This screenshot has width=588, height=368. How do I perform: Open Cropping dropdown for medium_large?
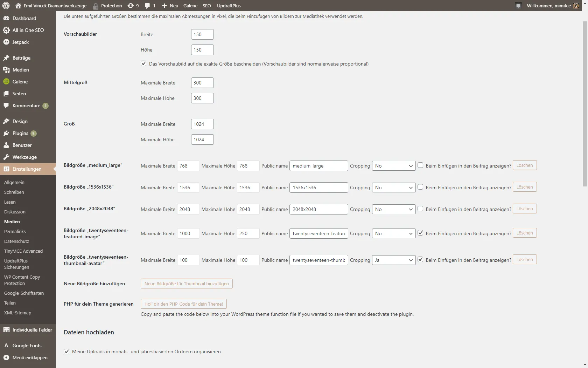[x=394, y=166]
